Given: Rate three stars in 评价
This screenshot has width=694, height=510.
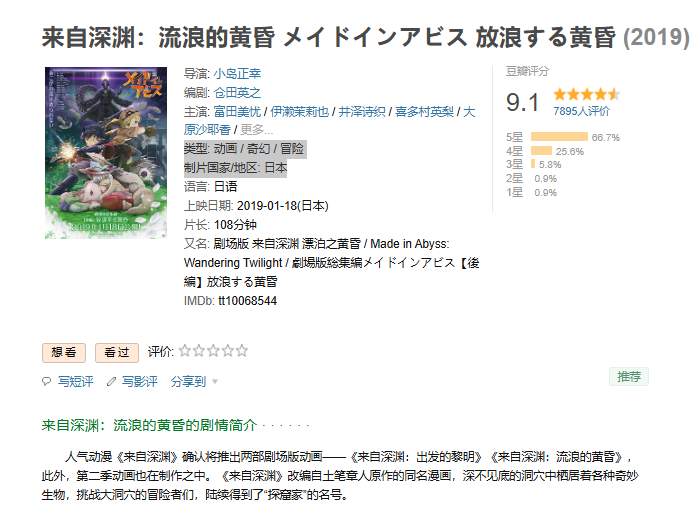Looking at the screenshot, I should point(213,351).
